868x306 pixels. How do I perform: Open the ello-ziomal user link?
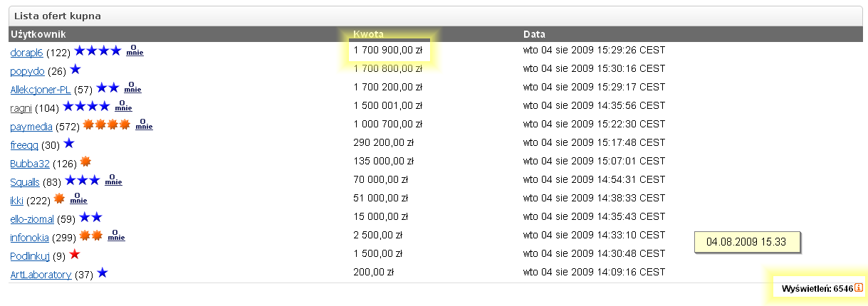pyautogui.click(x=32, y=218)
